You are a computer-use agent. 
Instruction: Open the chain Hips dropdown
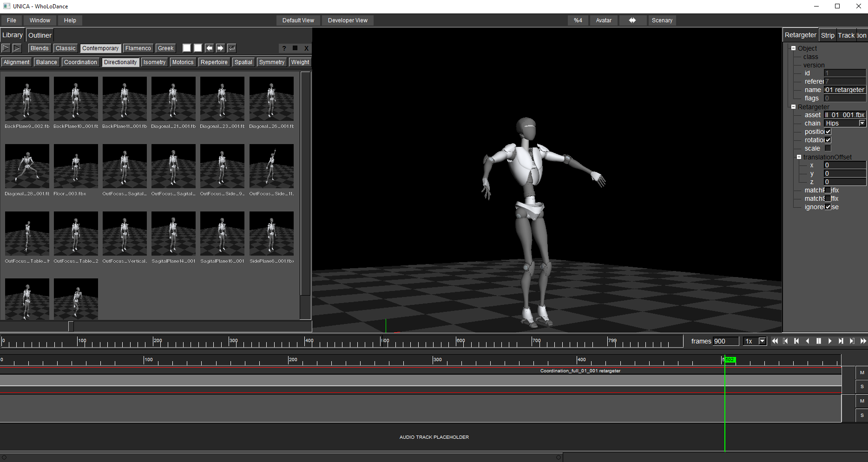pyautogui.click(x=862, y=123)
